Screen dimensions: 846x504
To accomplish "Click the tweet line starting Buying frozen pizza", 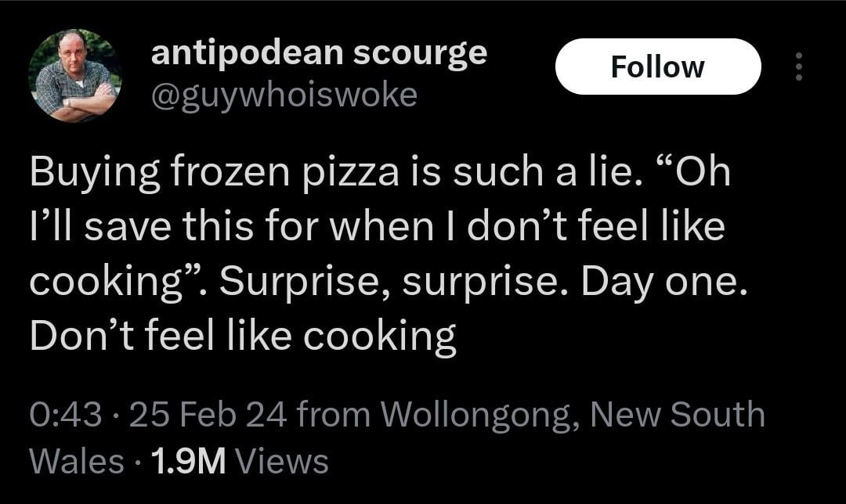I will pos(379,174).
